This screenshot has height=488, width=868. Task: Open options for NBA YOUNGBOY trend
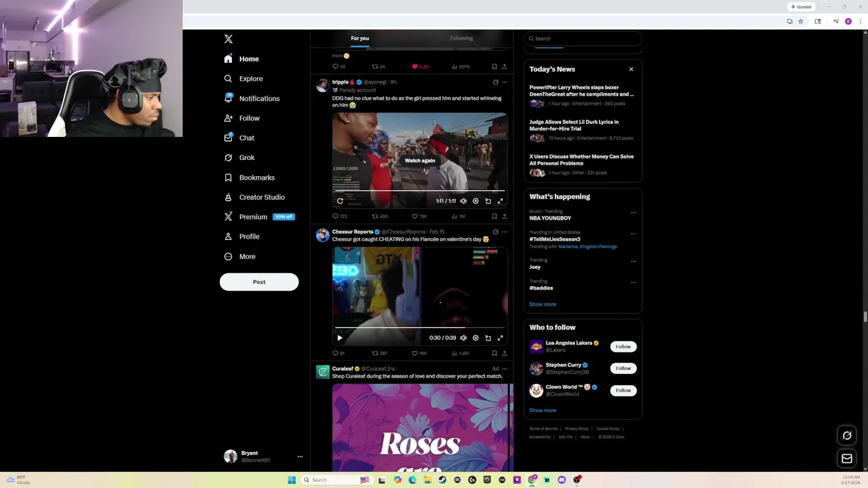pos(633,212)
